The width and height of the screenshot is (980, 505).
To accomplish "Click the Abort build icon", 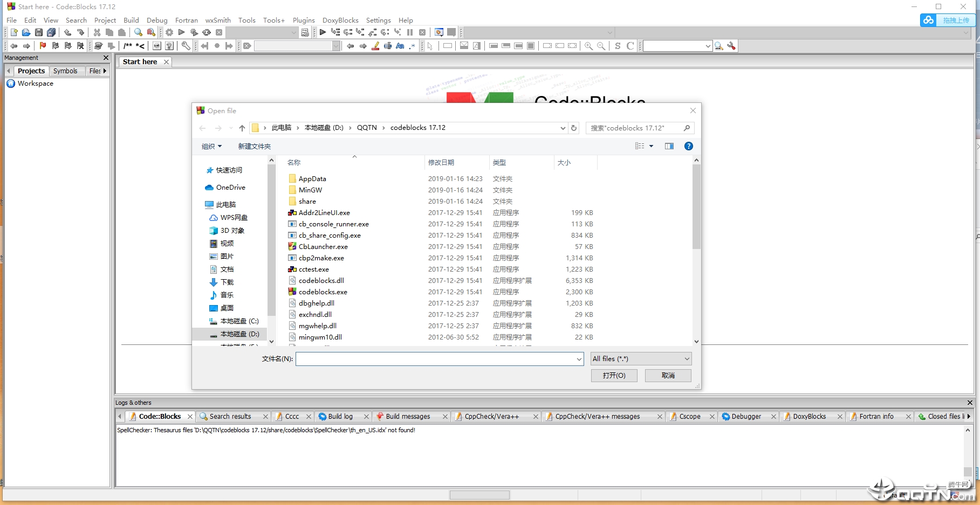I will click(x=219, y=32).
